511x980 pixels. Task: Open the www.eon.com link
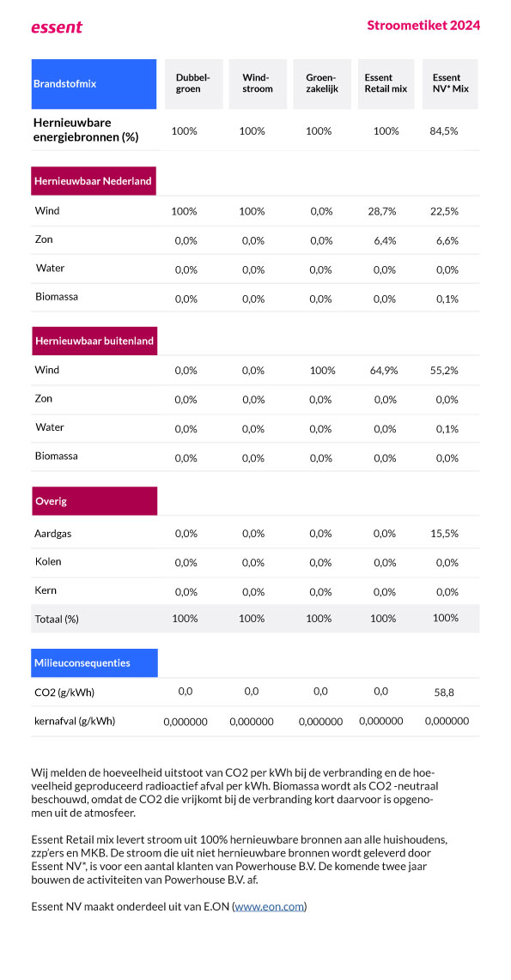(270, 905)
